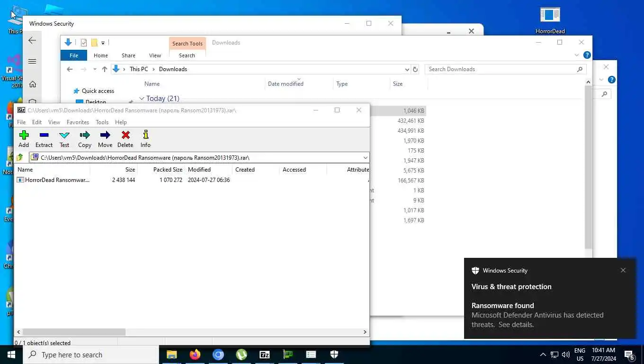Screen dimensions: 644x364
Task: Open the Ransomware found notification message
Action: coord(537,315)
